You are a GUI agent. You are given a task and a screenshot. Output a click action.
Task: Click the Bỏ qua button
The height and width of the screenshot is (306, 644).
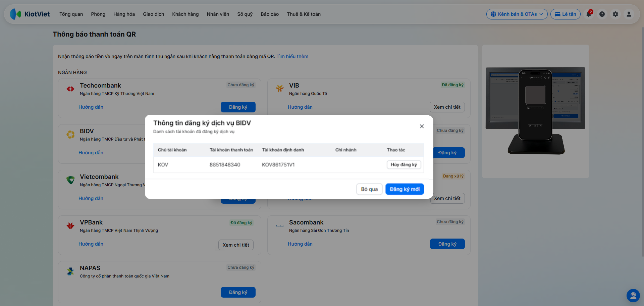pyautogui.click(x=369, y=189)
